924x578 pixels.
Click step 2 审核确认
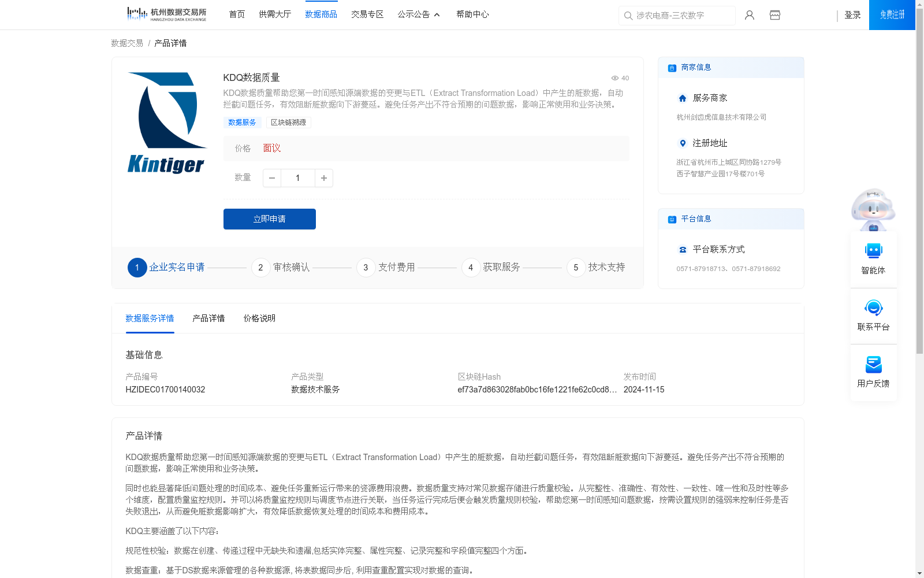coord(281,268)
